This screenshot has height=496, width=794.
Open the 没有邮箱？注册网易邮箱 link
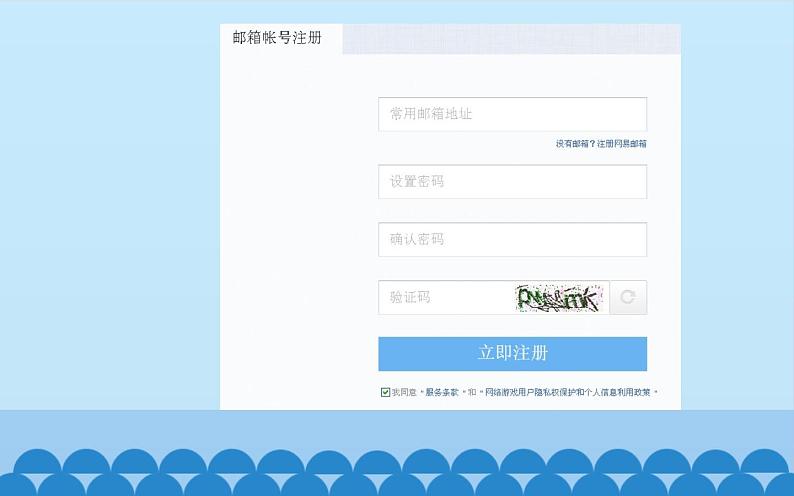pyautogui.click(x=601, y=144)
